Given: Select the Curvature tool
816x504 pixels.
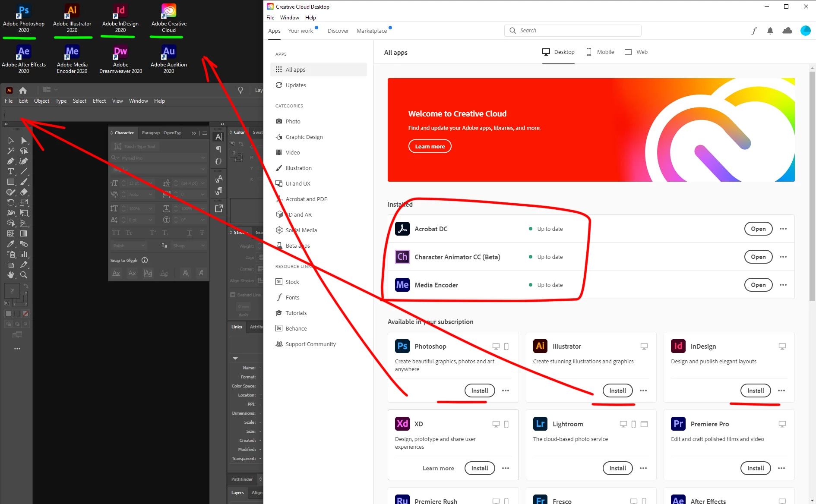Looking at the screenshot, I should click(x=24, y=161).
